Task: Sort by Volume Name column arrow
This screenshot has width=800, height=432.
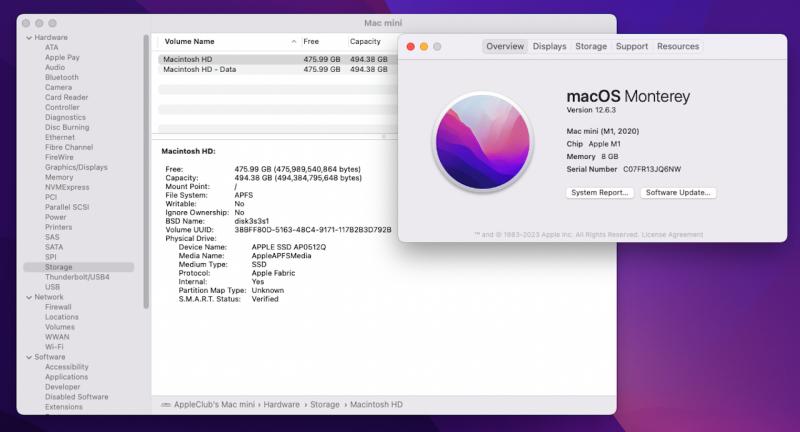Action: (x=294, y=41)
